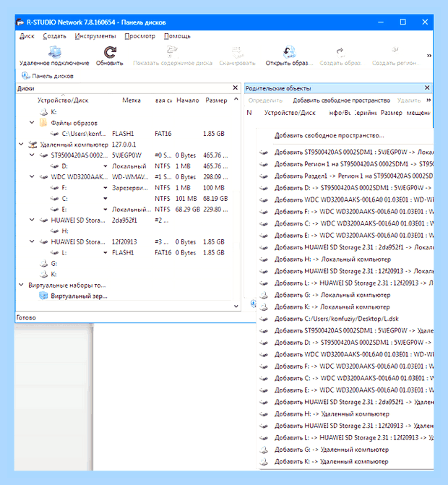Click the Удаленный компьютер network icon

coord(33,145)
